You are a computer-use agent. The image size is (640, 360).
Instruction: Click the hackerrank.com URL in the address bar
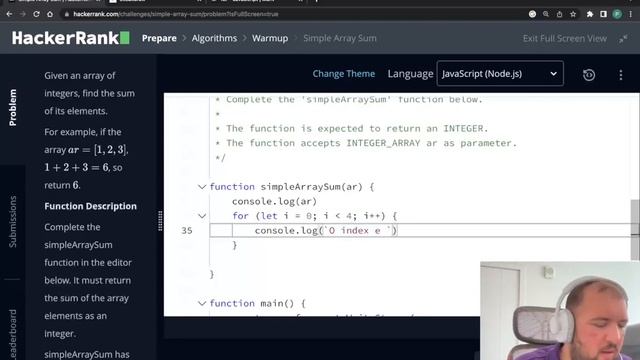coord(176,14)
